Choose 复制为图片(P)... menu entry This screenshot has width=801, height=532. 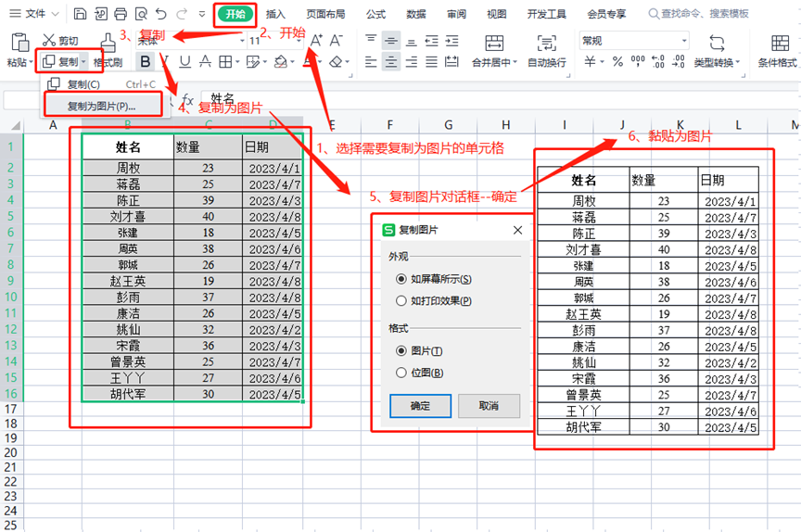pos(103,106)
